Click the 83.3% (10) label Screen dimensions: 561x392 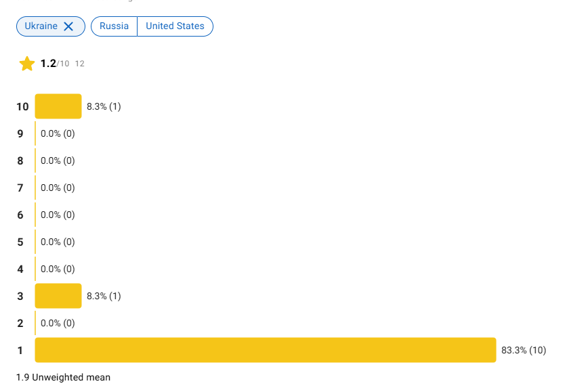point(523,350)
